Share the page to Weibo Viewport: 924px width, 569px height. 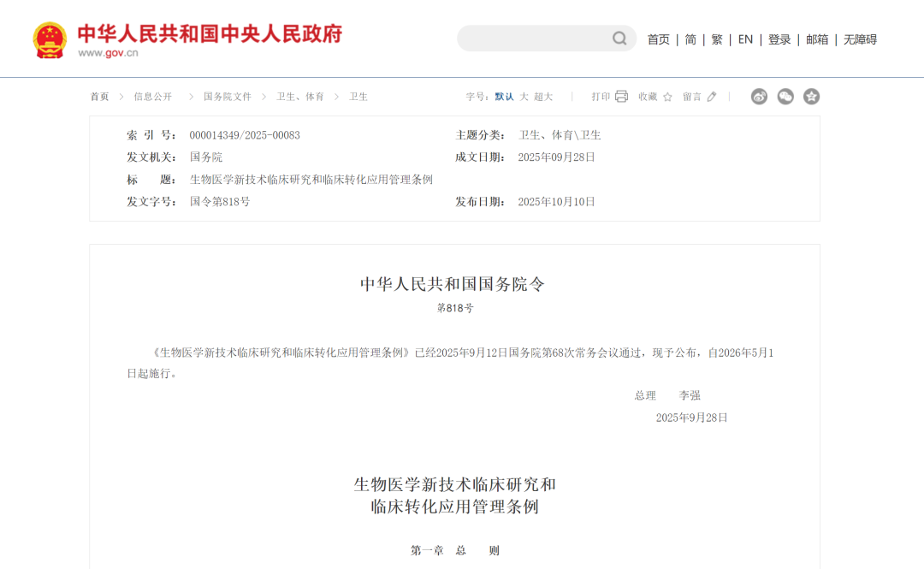759,97
